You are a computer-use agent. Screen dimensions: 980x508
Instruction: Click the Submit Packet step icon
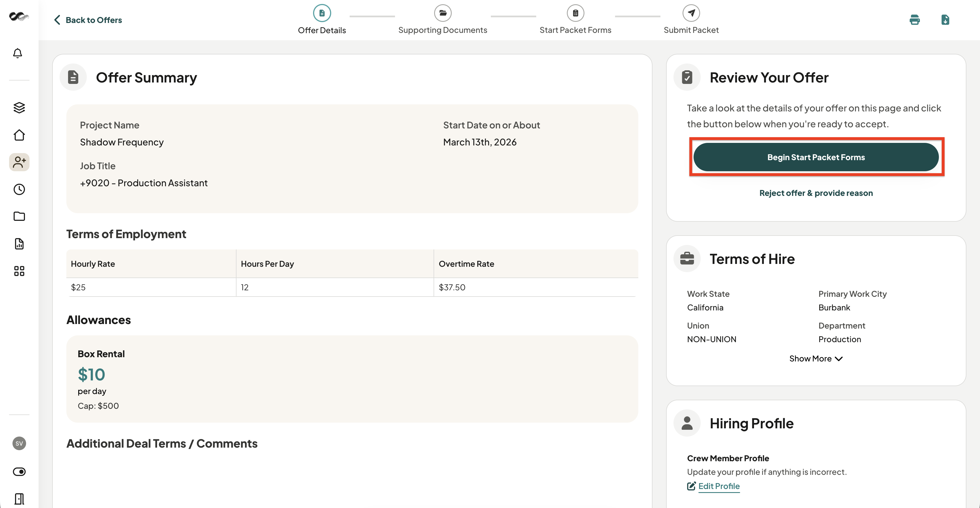691,13
